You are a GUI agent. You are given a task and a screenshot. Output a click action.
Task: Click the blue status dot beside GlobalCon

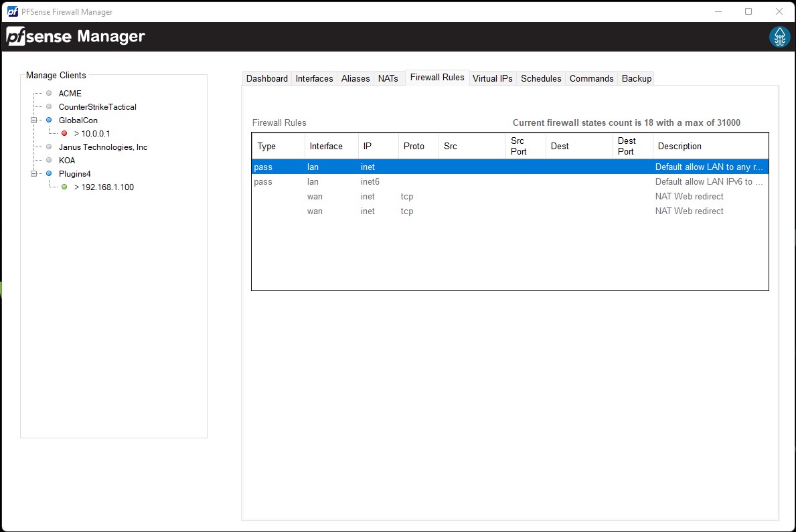(49, 120)
